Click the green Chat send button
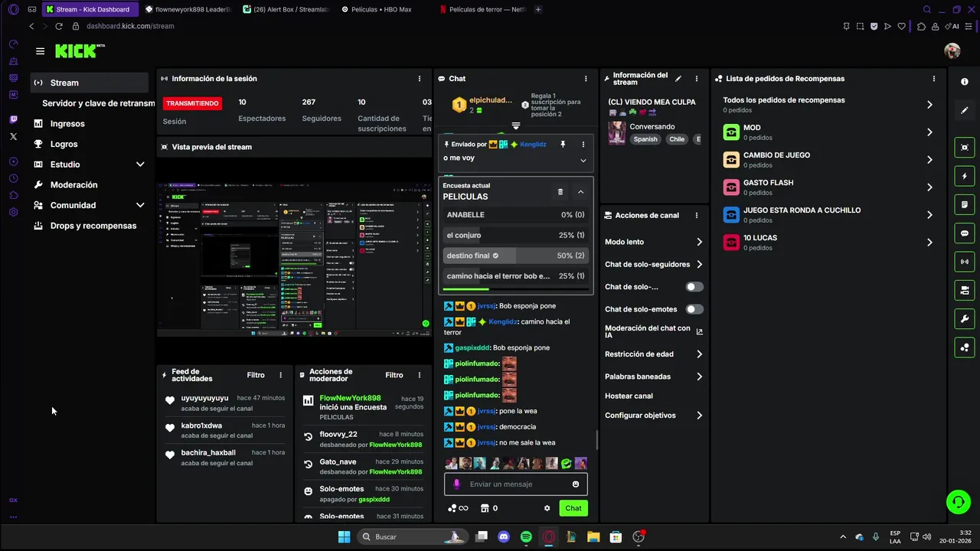This screenshot has width=980, height=551. click(x=573, y=508)
